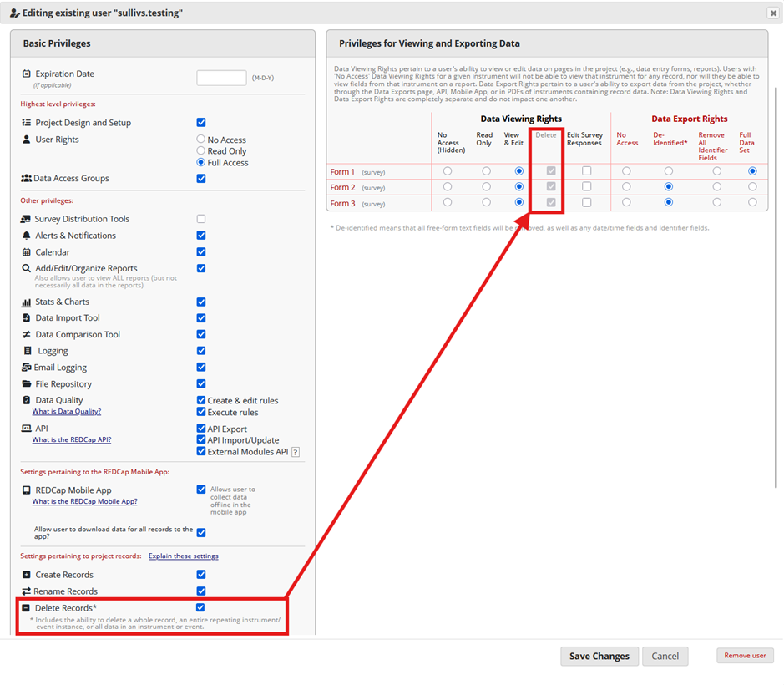The width and height of the screenshot is (784, 685).
Task: Select Read Only for User Rights
Action: point(201,150)
